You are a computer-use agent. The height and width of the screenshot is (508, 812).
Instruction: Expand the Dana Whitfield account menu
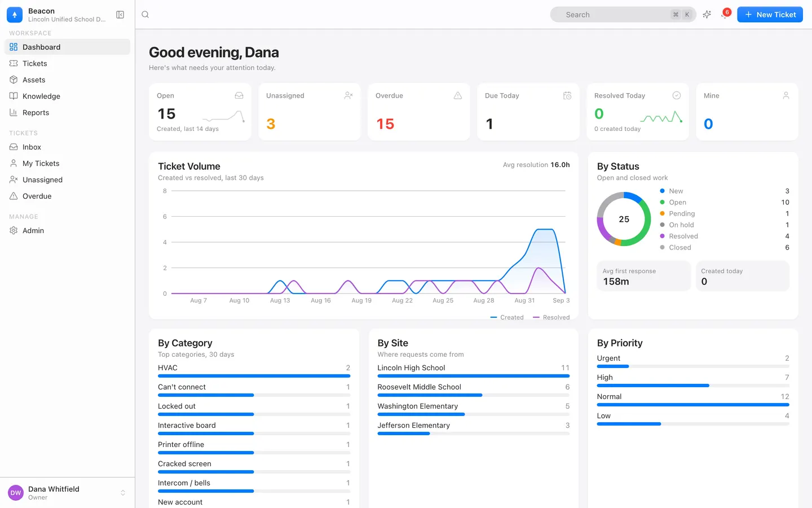click(x=68, y=493)
